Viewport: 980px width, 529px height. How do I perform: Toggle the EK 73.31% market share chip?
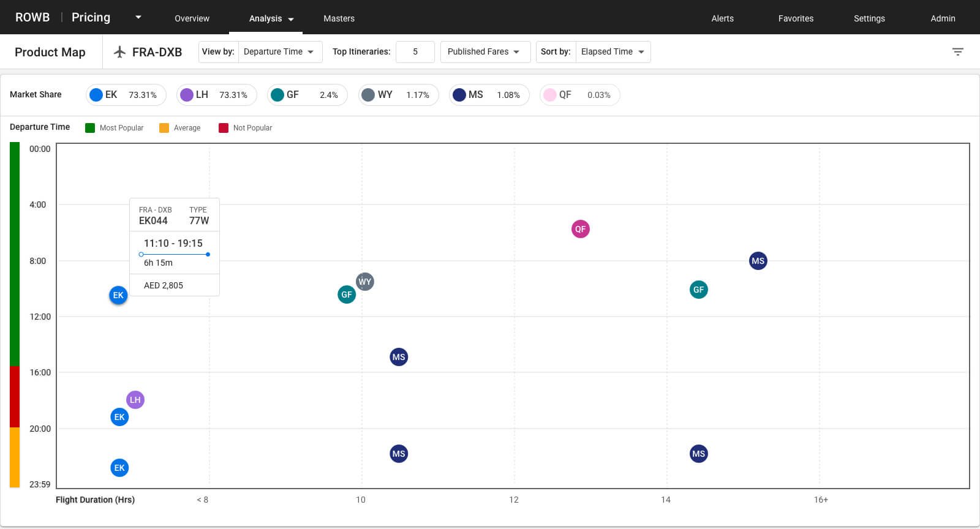(126, 95)
